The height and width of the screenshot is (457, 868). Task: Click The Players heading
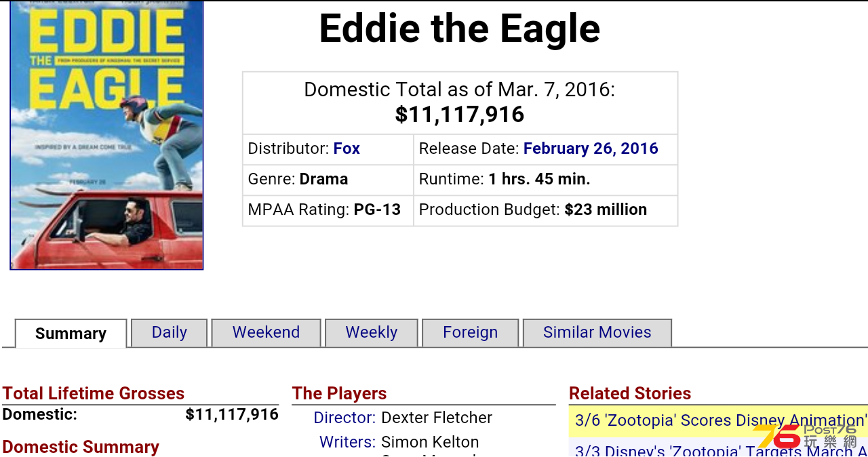coord(339,393)
